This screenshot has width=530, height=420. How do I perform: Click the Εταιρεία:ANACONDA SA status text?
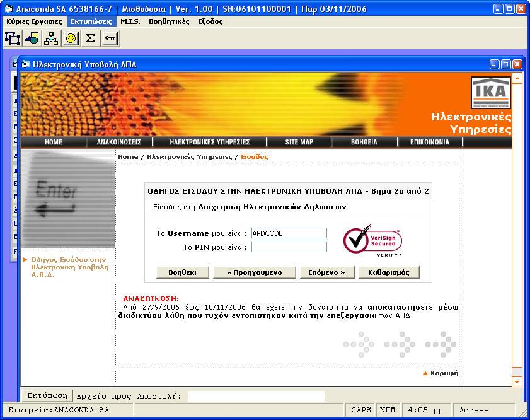tap(59, 410)
